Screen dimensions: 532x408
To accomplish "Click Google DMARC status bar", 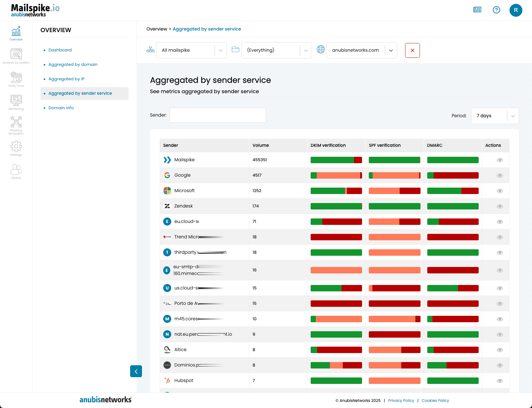I will (453, 175).
